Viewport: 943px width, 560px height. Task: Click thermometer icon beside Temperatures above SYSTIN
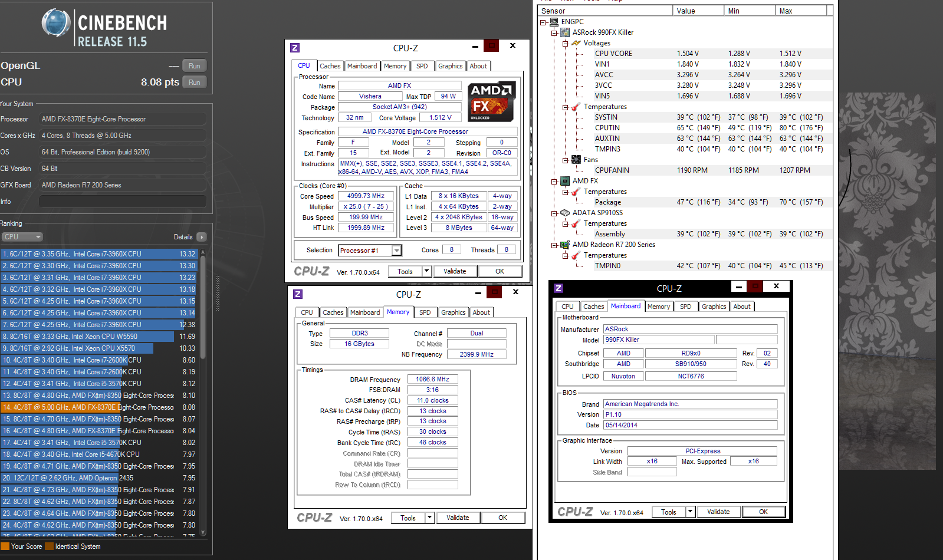[576, 107]
